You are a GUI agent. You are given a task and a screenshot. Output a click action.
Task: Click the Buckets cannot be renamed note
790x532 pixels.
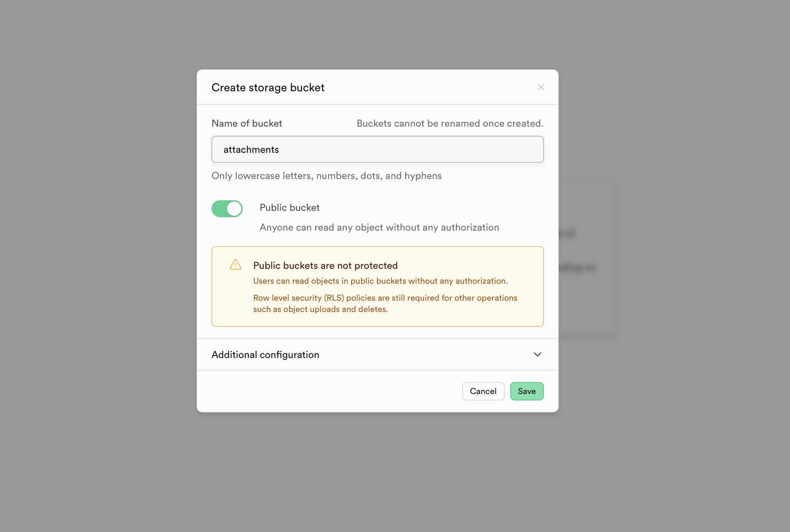pyautogui.click(x=450, y=123)
